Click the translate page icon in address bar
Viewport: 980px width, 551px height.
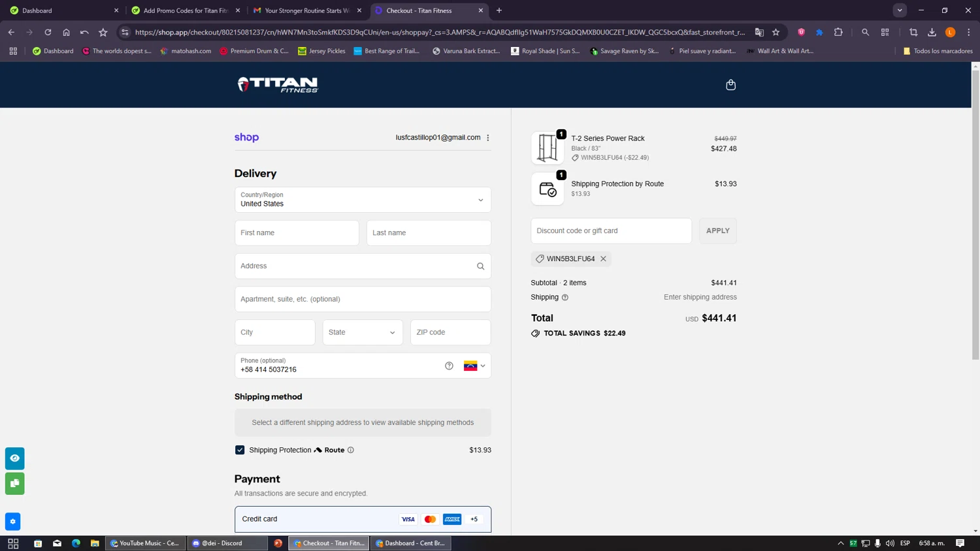pos(759,32)
